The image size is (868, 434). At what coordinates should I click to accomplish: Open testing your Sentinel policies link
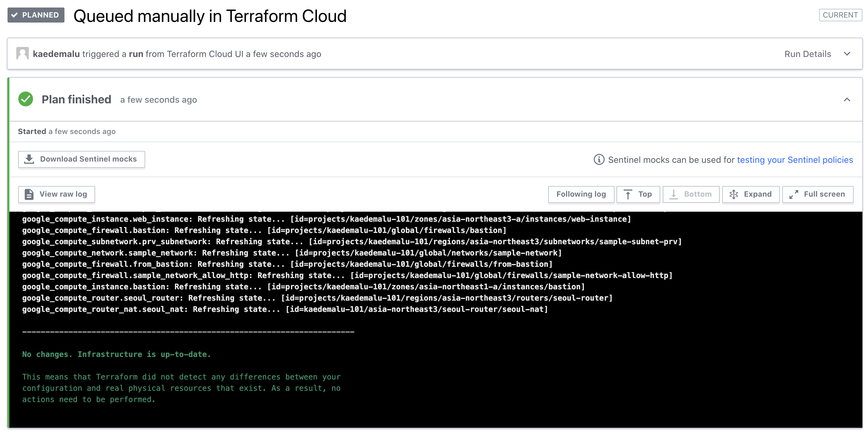(795, 160)
